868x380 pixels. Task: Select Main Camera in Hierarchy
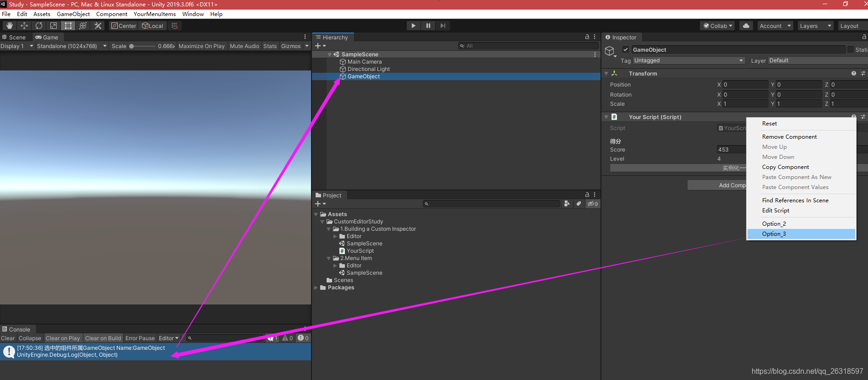(x=364, y=62)
